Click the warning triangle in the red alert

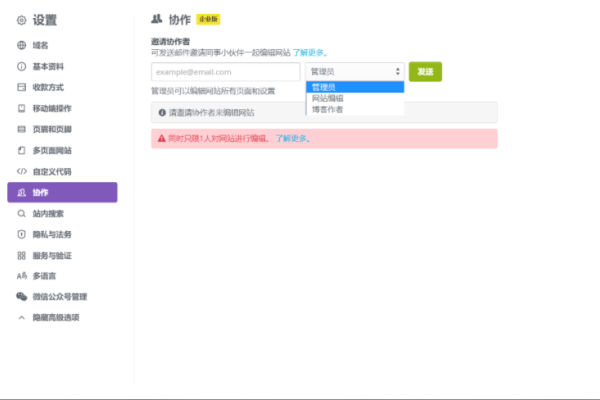tap(162, 139)
